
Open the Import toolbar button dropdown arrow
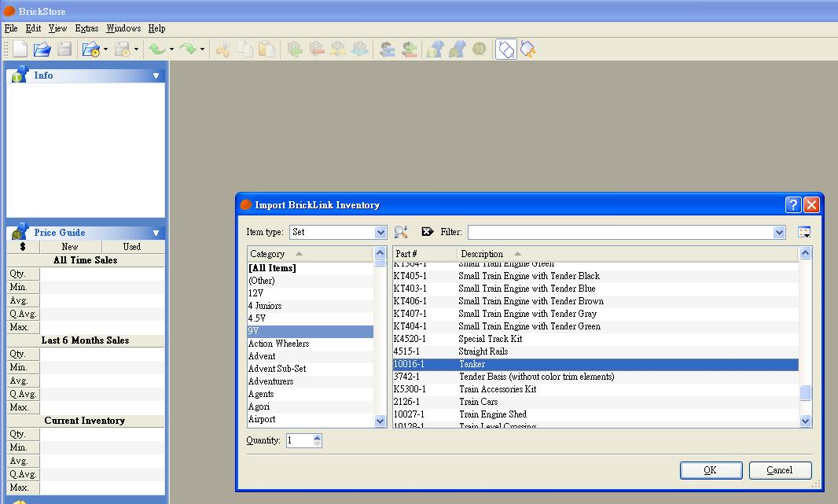105,50
